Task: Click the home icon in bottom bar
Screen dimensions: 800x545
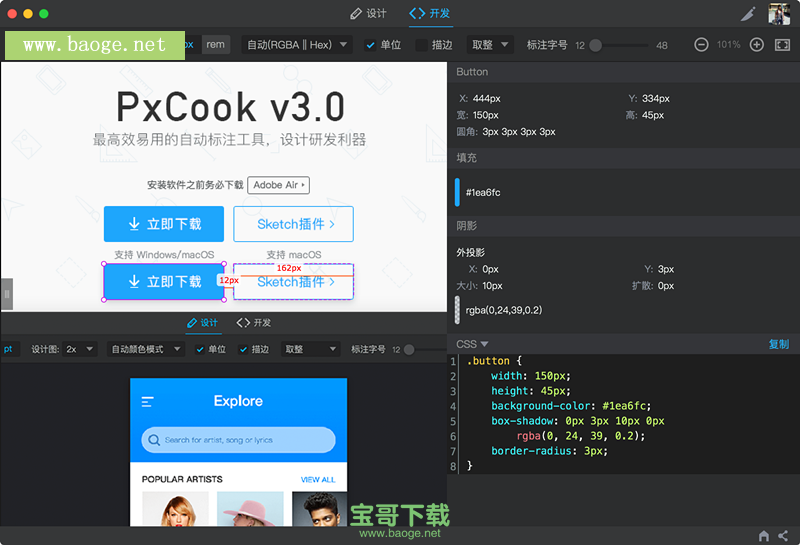Action: (764, 536)
